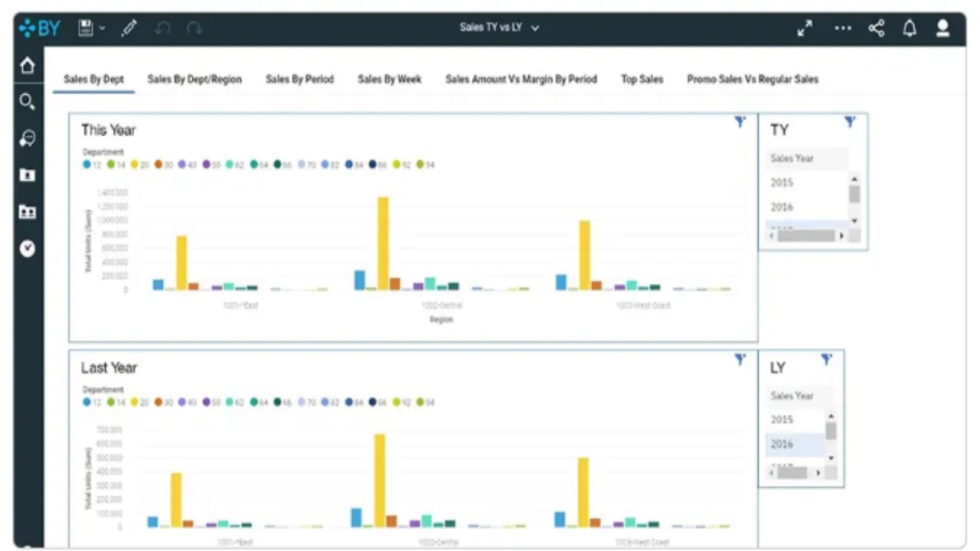Click LY list scrollbar up arrow
Viewport: 980px width, 551px height.
[x=831, y=416]
